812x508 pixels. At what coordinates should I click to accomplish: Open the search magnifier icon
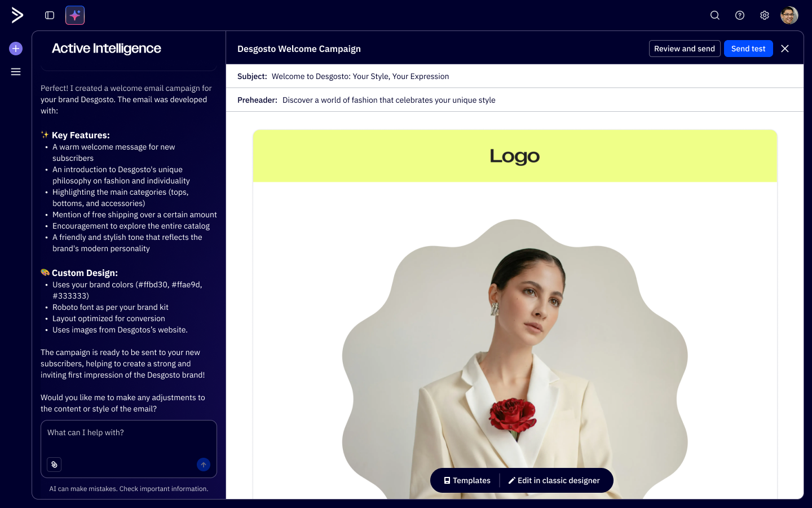tap(715, 15)
